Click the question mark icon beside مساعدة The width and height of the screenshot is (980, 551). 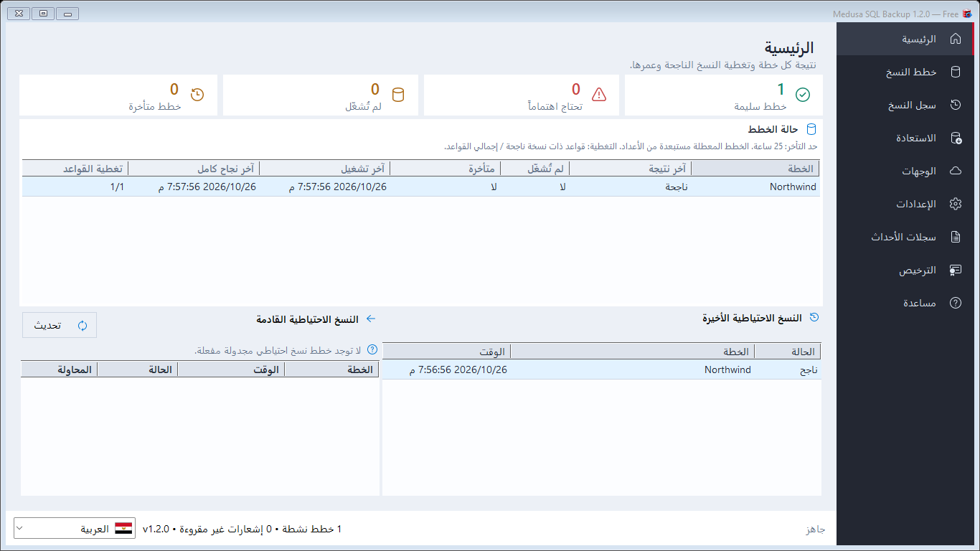click(x=955, y=303)
